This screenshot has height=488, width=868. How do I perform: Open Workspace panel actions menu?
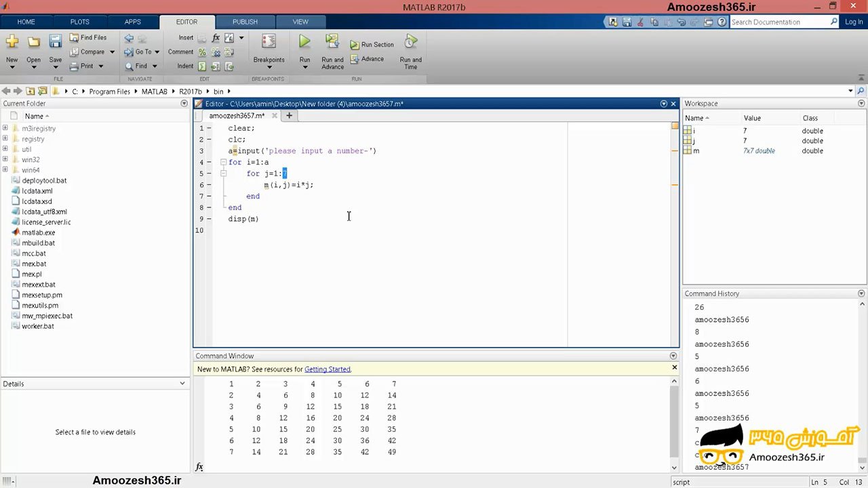(861, 104)
